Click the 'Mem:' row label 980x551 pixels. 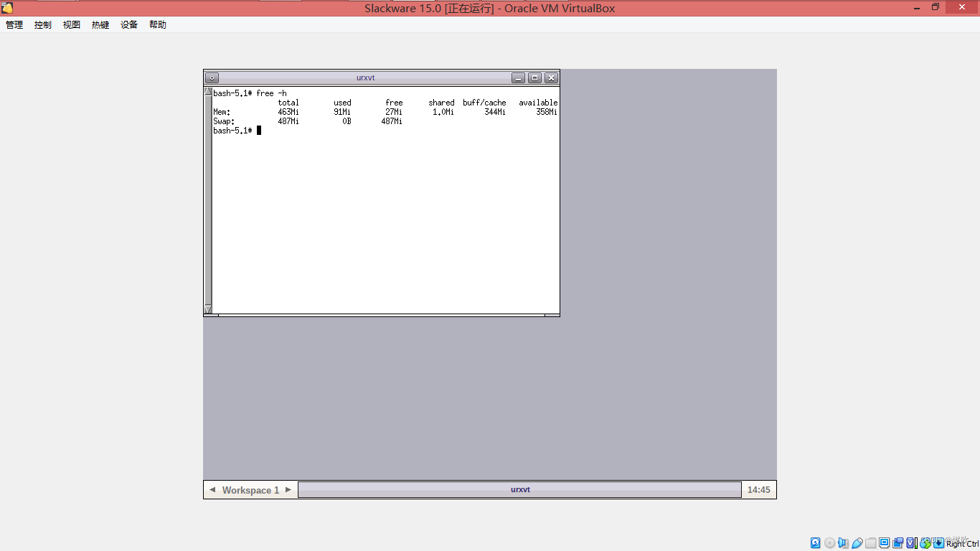tap(222, 112)
